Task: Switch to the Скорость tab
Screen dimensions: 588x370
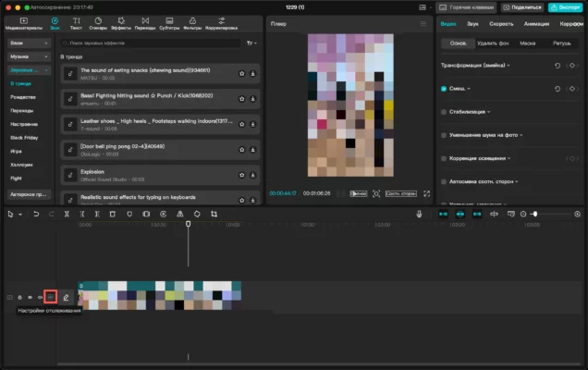Action: pyautogui.click(x=501, y=24)
